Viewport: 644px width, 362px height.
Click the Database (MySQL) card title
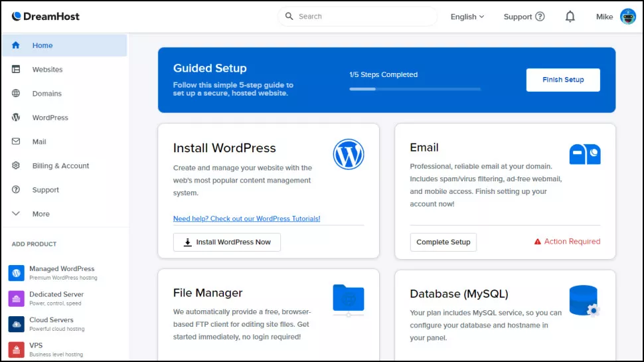[x=459, y=294]
